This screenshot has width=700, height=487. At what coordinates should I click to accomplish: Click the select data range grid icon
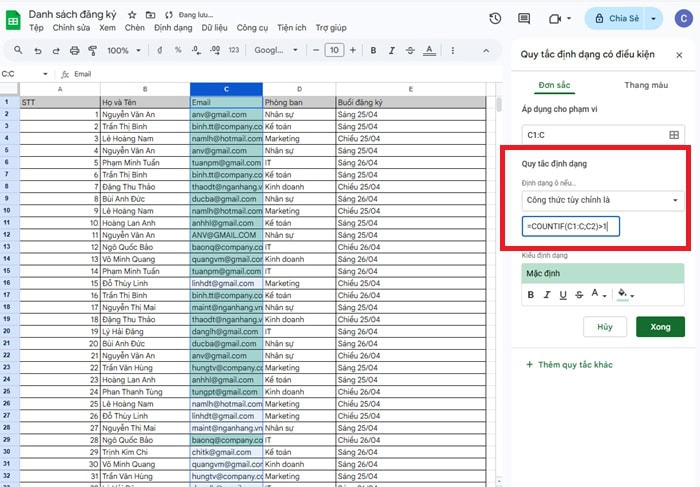click(674, 134)
